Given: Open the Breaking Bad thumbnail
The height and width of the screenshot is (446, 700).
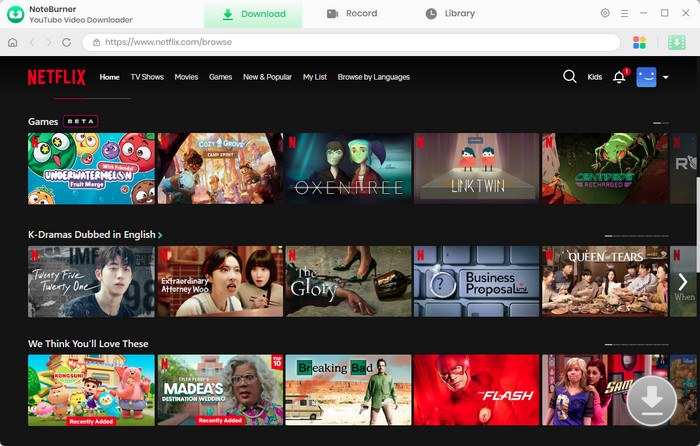Looking at the screenshot, I should coord(348,389).
